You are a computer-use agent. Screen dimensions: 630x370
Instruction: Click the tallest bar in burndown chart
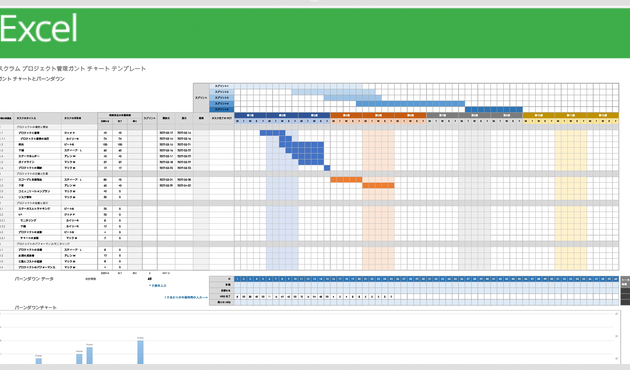coord(140,352)
